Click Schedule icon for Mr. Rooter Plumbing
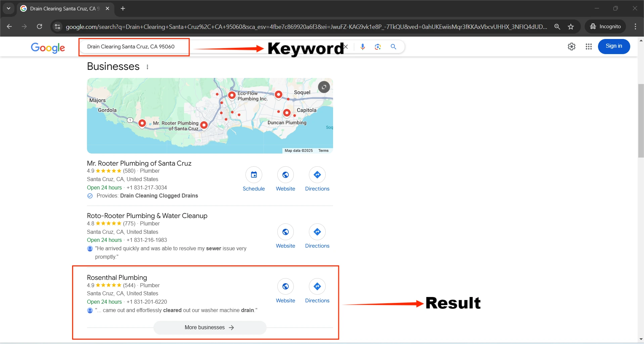The height and width of the screenshot is (344, 644). point(254,175)
